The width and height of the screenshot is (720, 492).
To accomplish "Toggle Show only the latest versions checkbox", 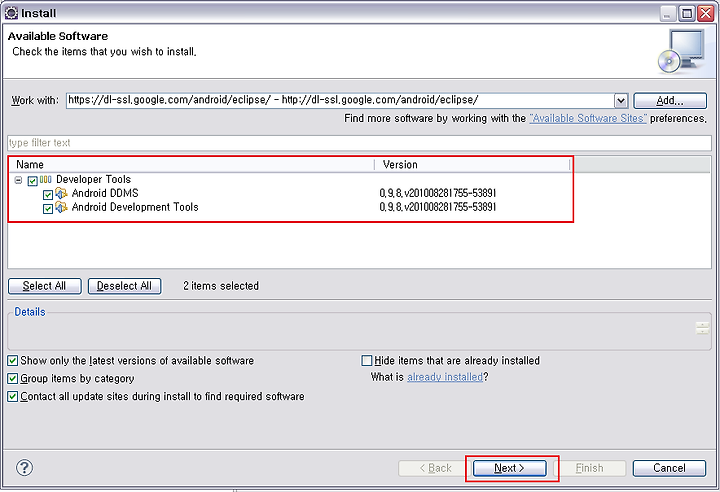I will (x=13, y=361).
